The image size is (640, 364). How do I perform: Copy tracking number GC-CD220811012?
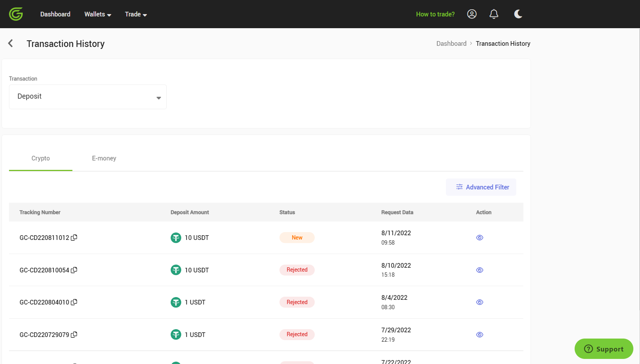(74, 237)
